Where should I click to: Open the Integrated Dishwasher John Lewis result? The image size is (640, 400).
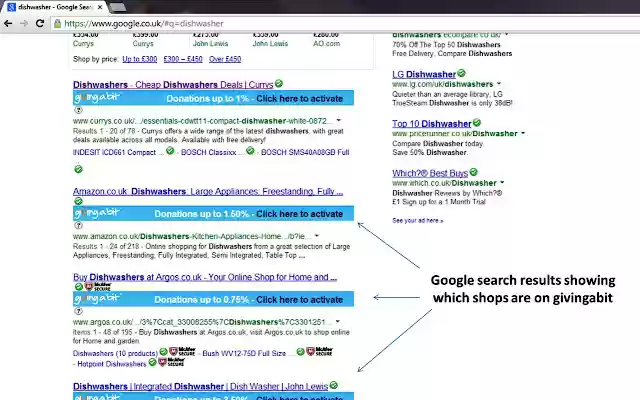(x=200, y=386)
